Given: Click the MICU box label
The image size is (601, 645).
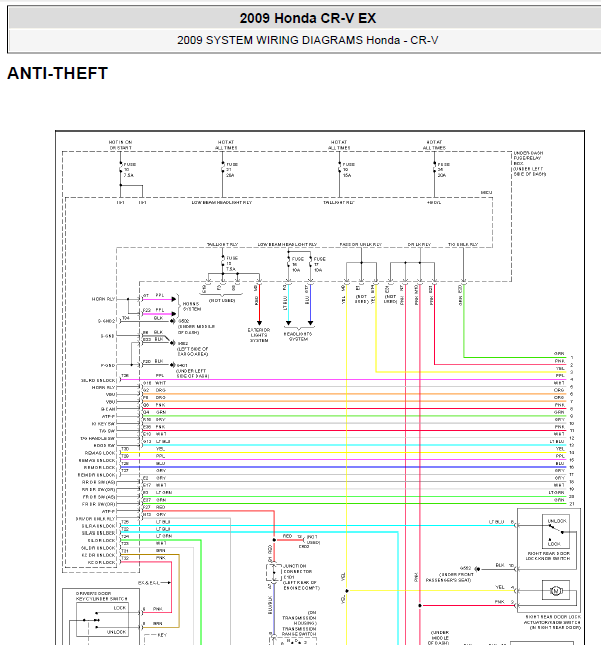Looking at the screenshot, I should click(x=486, y=193).
